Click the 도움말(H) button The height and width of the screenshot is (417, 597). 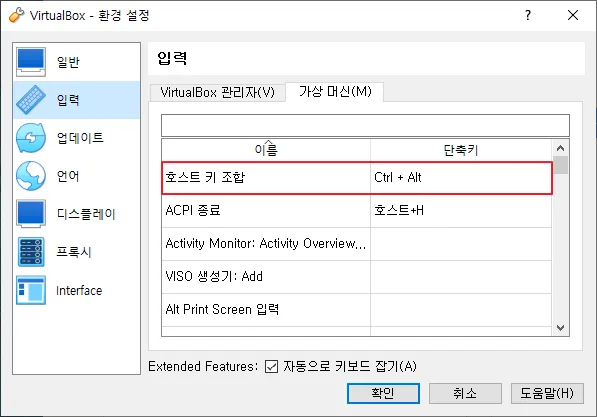[x=547, y=393]
